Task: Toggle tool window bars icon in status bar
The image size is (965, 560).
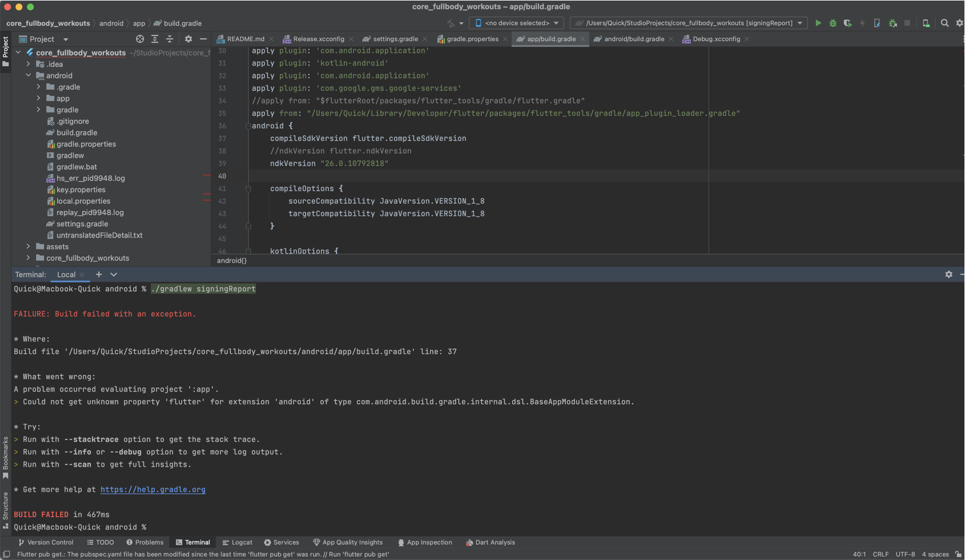Action: tap(6, 554)
